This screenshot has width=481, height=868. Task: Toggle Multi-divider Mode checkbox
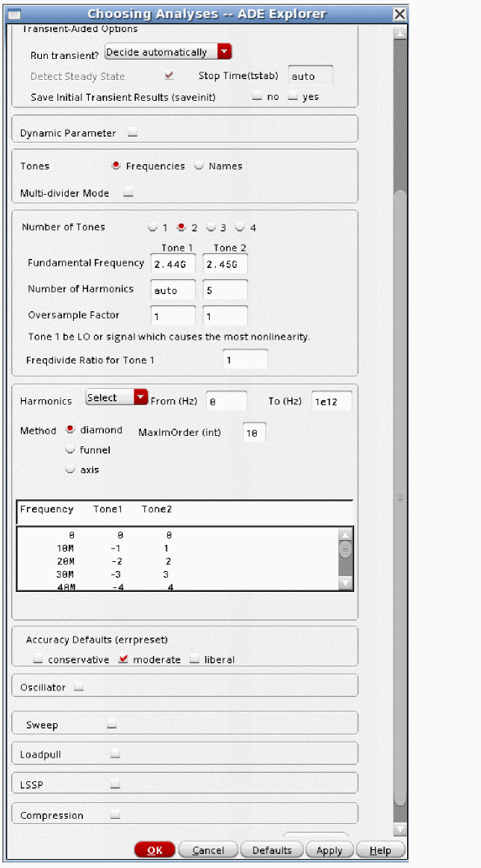pyautogui.click(x=128, y=193)
